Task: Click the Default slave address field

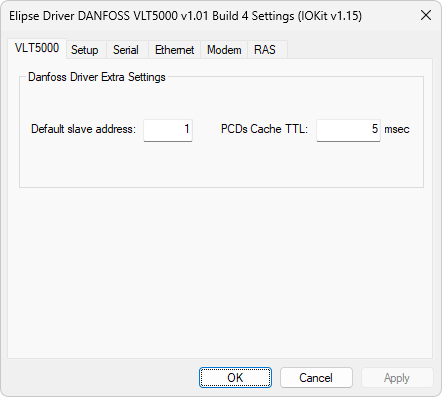Action: (x=168, y=130)
